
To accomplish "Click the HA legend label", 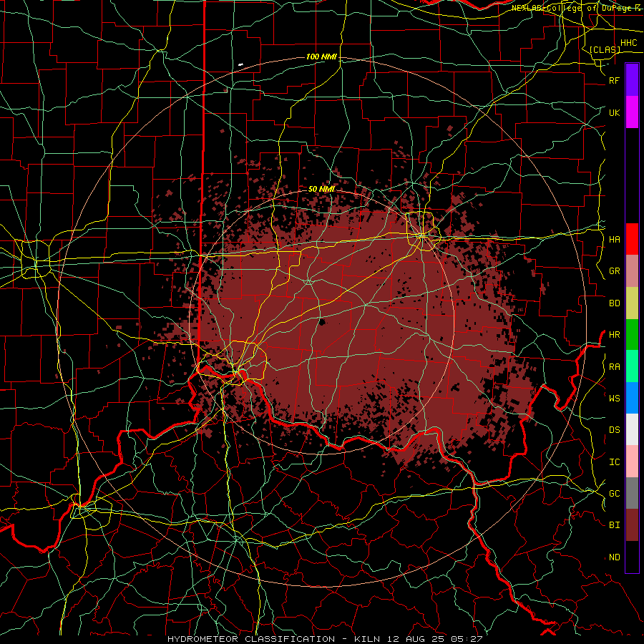I will point(615,240).
